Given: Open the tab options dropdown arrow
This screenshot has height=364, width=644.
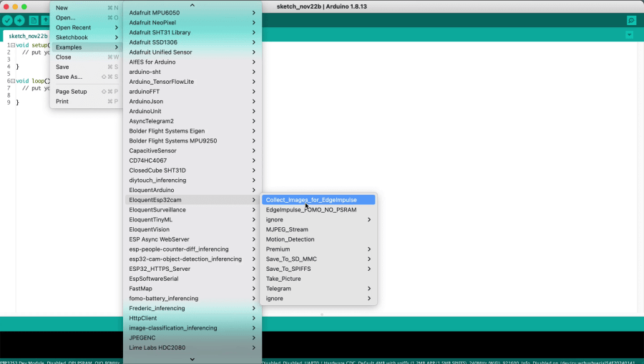Looking at the screenshot, I should coord(629,35).
